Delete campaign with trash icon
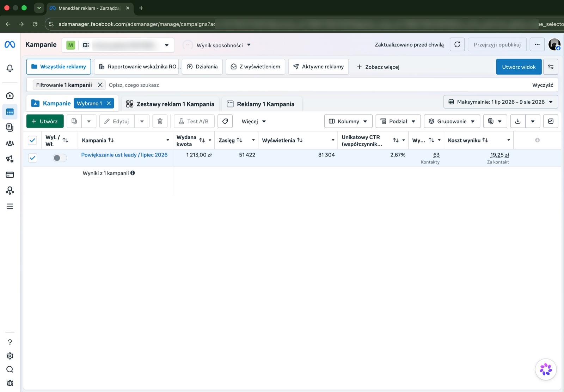 coord(160,121)
